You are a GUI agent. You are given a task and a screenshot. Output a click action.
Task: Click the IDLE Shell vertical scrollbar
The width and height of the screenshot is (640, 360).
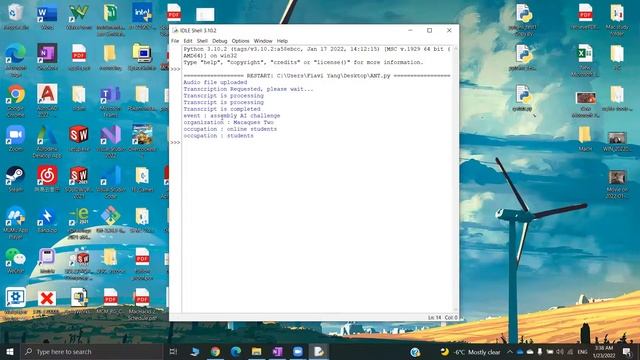coord(456,179)
